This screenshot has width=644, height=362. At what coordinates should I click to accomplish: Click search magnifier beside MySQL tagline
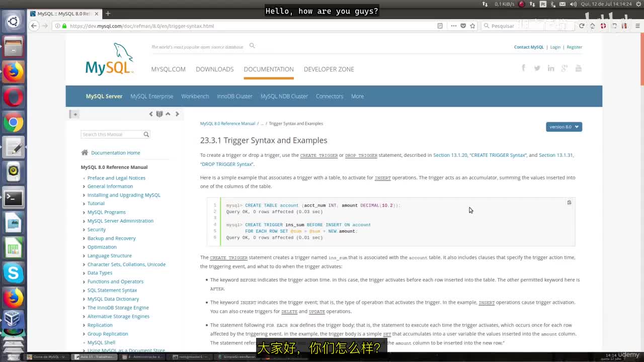coord(252,46)
